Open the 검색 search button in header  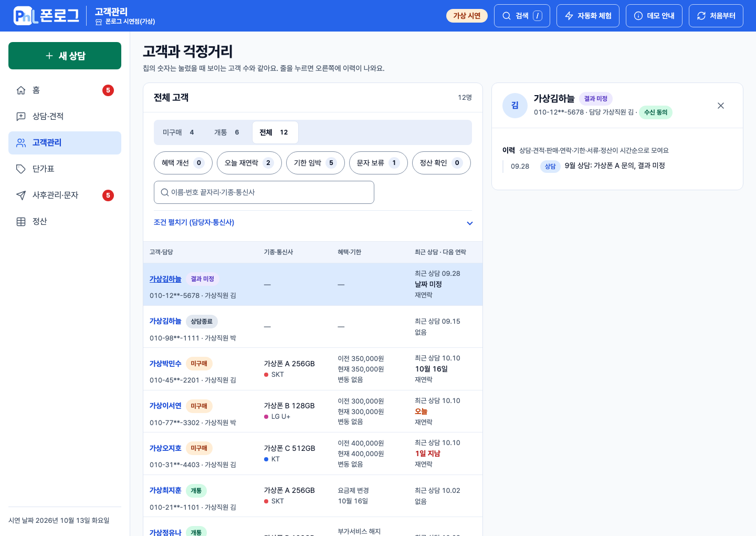(x=522, y=16)
